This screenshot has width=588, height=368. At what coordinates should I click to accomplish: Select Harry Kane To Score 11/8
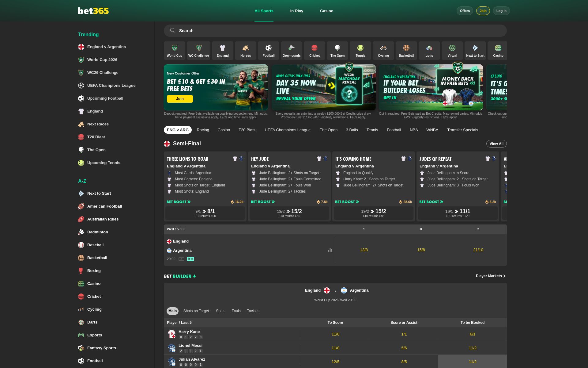335,334
